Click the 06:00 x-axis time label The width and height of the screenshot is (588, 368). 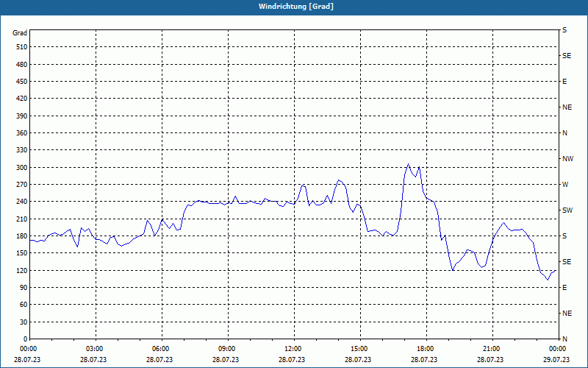click(161, 349)
